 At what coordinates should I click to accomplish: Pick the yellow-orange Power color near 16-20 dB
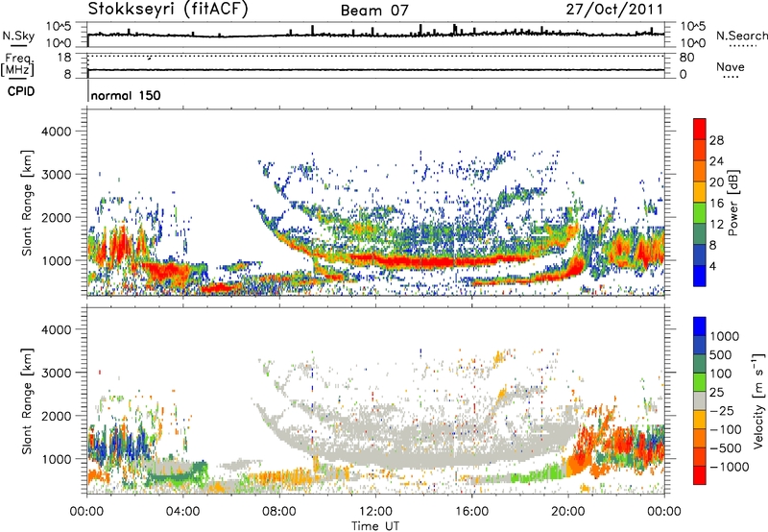click(x=700, y=192)
